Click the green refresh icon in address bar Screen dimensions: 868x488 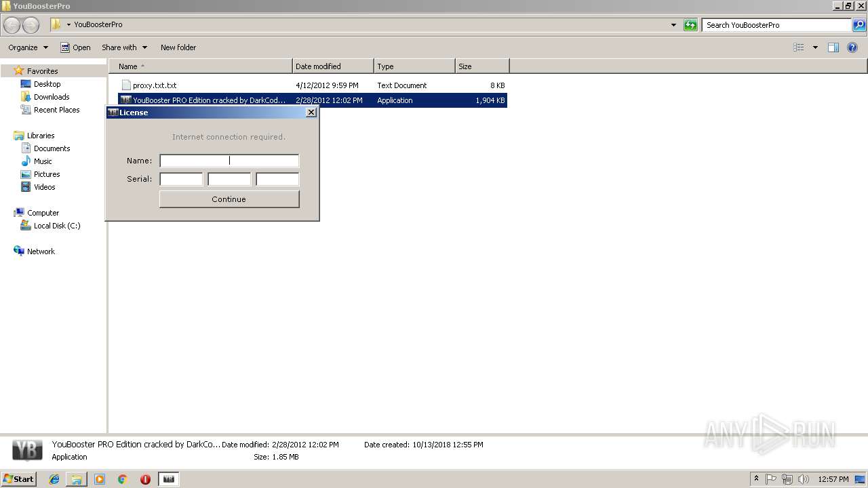(x=690, y=25)
